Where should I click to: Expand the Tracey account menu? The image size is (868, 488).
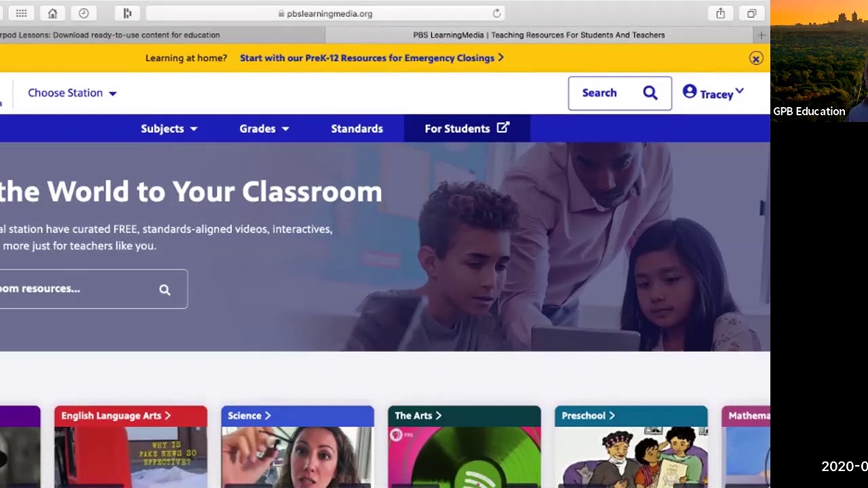713,93
